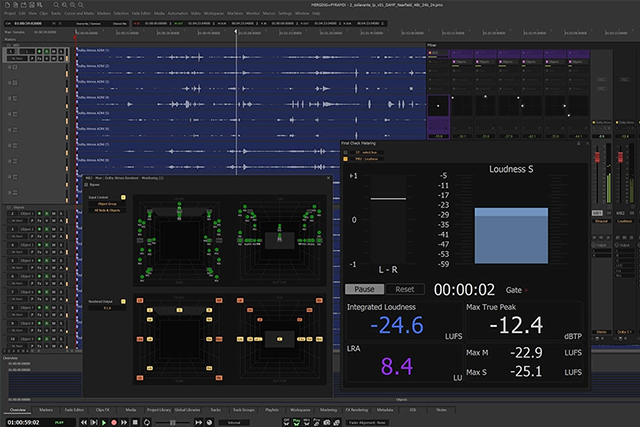Open the 9.1.6 rendered output dropdown
Image resolution: width=640 pixels, height=427 pixels.
pyautogui.click(x=105, y=309)
